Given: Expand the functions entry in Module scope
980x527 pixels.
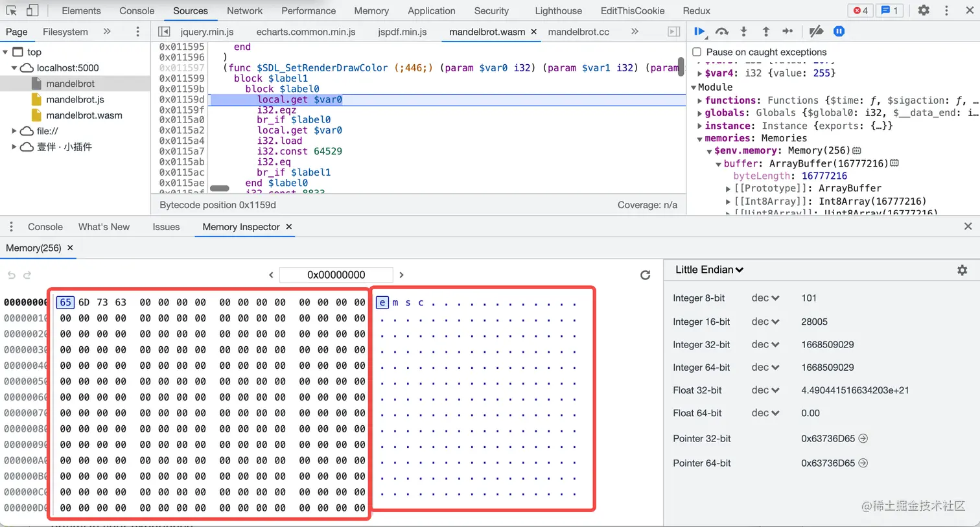Looking at the screenshot, I should pos(699,100).
